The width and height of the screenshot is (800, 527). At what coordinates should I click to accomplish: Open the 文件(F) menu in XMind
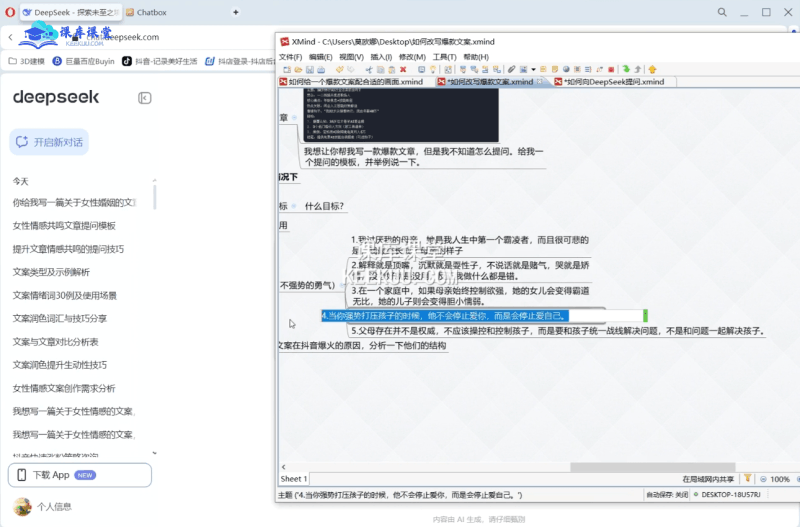[x=290, y=57]
